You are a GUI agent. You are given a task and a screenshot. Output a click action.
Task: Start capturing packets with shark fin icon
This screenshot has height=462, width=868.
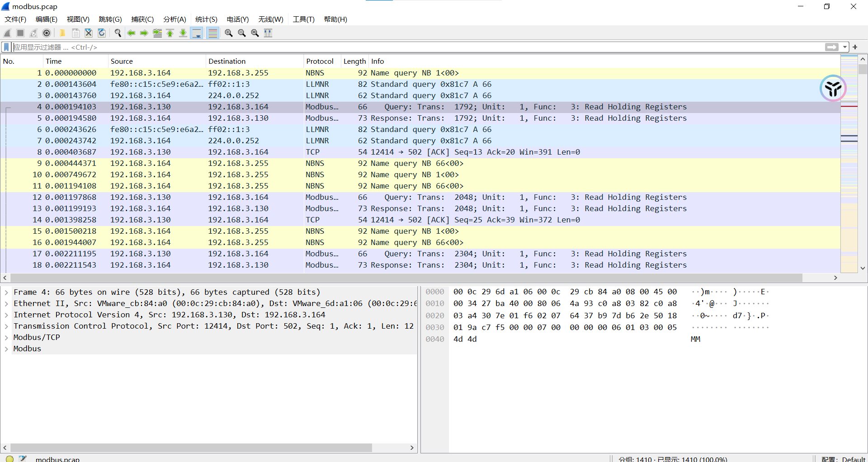pos(7,33)
